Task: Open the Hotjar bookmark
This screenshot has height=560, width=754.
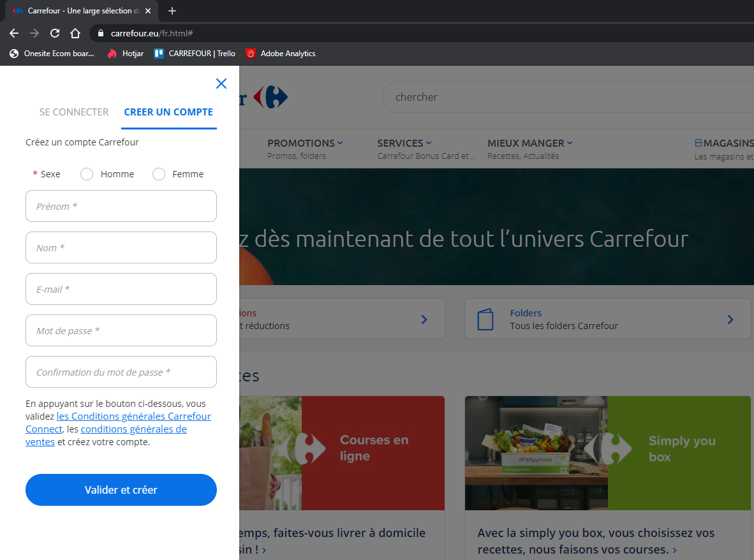Action: pyautogui.click(x=126, y=54)
